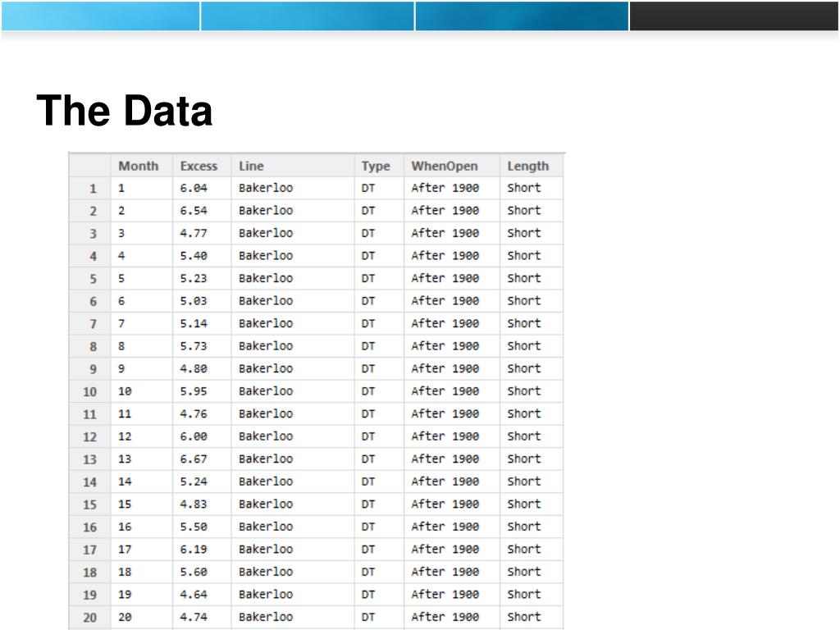The image size is (840, 630).
Task: Click the slide title The Data
Action: pos(125,111)
